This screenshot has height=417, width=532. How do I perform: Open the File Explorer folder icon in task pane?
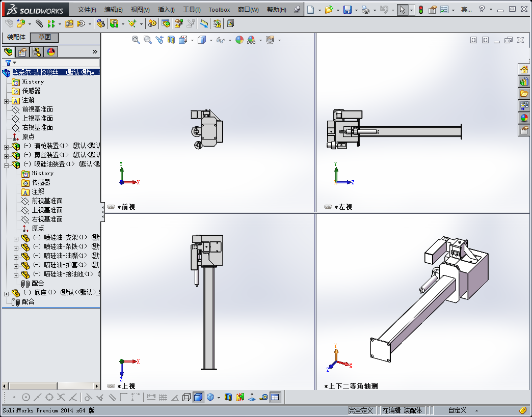[524, 94]
